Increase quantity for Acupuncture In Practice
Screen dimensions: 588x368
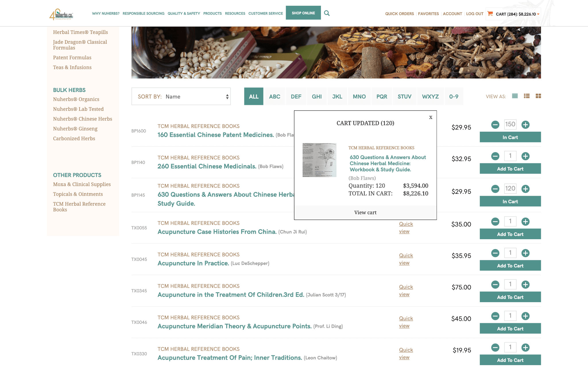click(x=525, y=253)
